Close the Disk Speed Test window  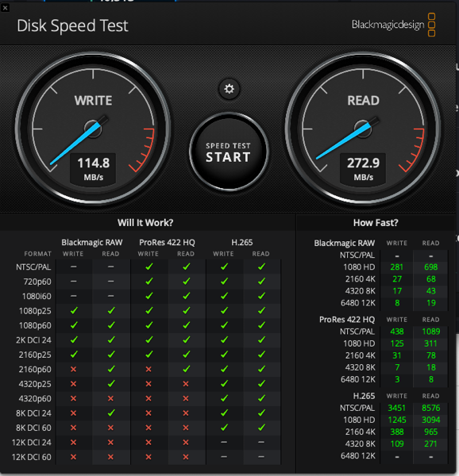(6, 8)
